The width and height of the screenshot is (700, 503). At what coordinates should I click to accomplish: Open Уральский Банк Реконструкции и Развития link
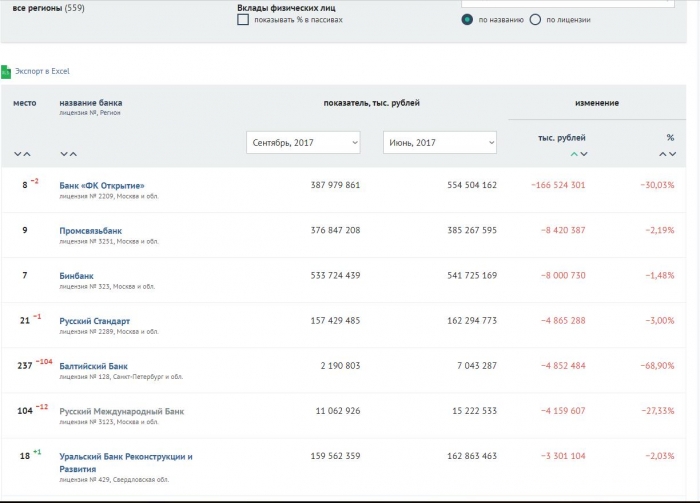(126, 462)
